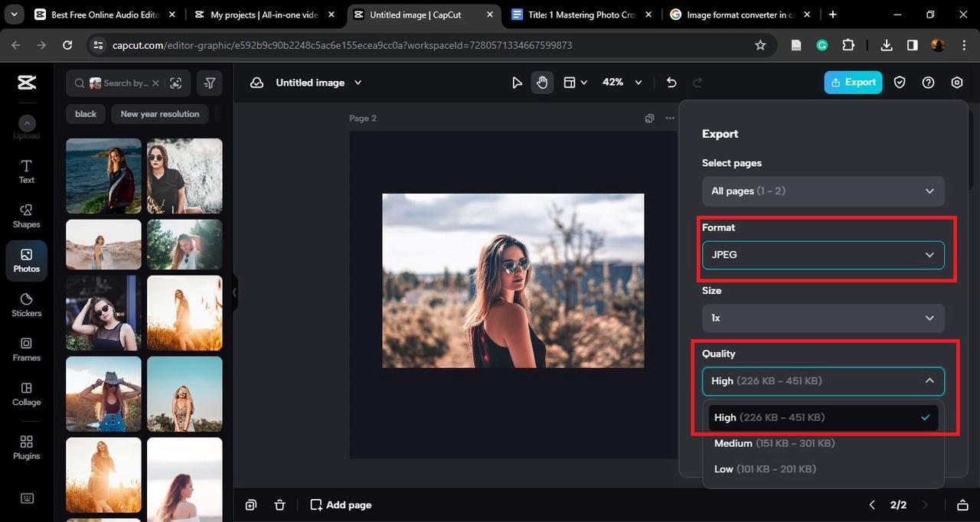Open the Plugins panel

[x=27, y=448]
